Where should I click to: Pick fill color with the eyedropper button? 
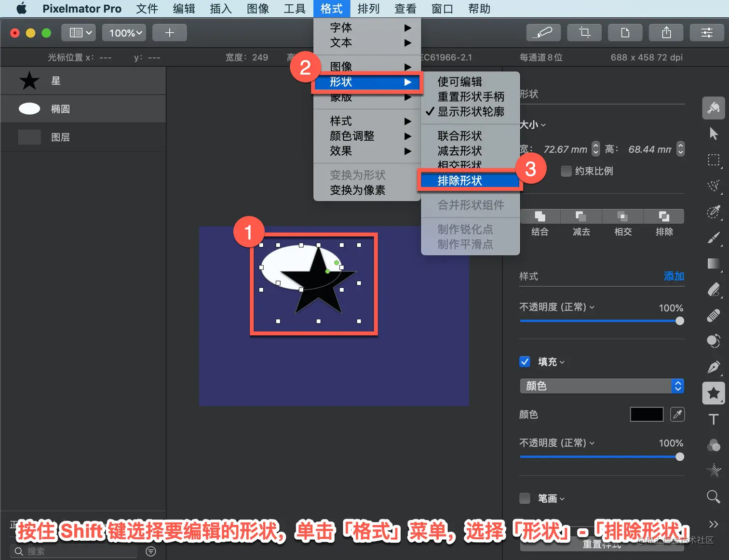[x=677, y=414]
